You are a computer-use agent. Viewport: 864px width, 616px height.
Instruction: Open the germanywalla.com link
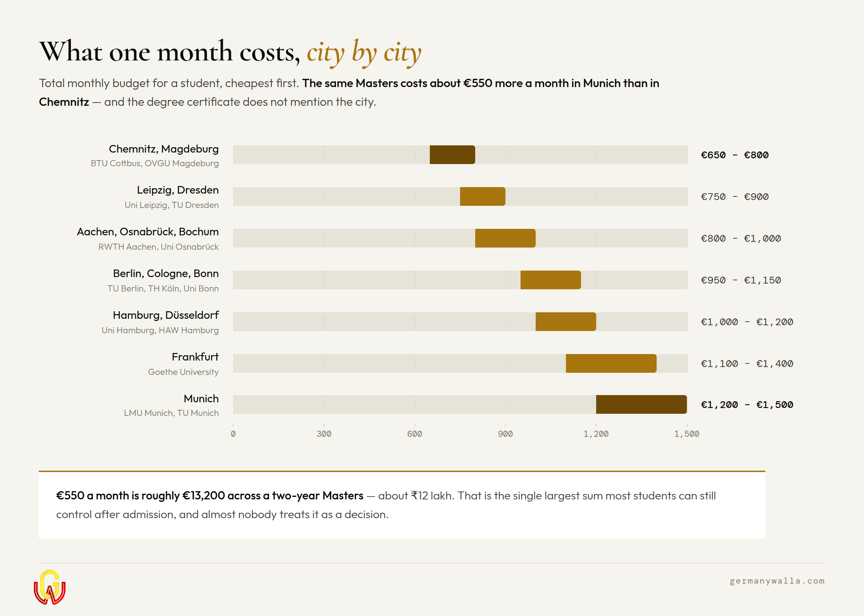(x=777, y=581)
